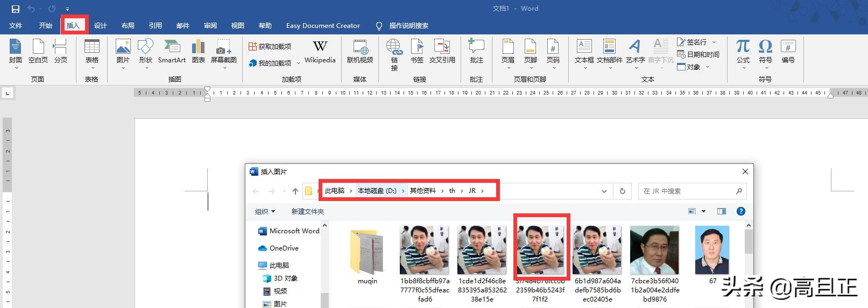Image resolution: width=868 pixels, height=308 pixels.
Task: Open the Wikipedia add-in
Action: (320, 52)
